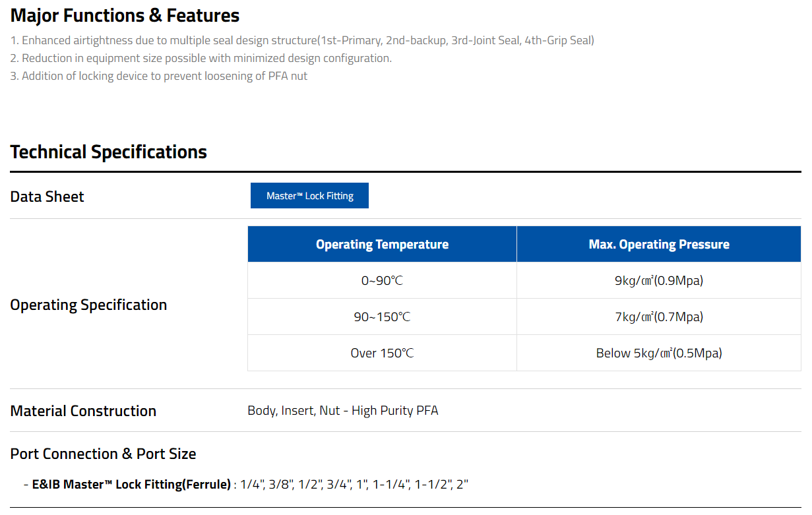The height and width of the screenshot is (515, 812).
Task: Open the Master™ Lock Fitting data sheet
Action: click(309, 196)
